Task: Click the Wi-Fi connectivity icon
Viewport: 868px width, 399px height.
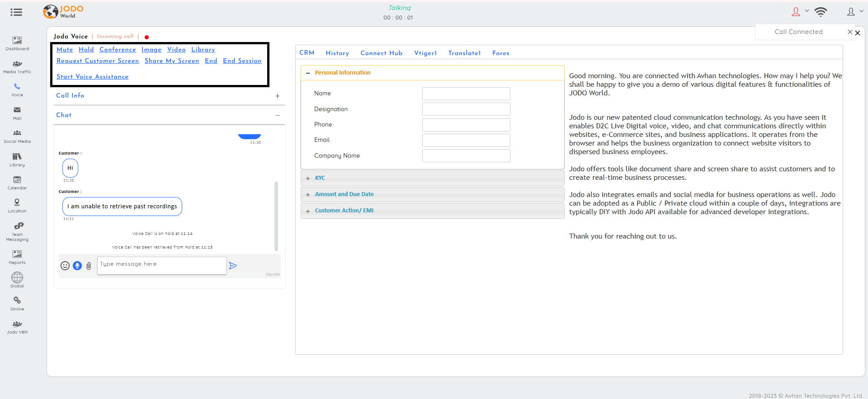Action: point(821,12)
